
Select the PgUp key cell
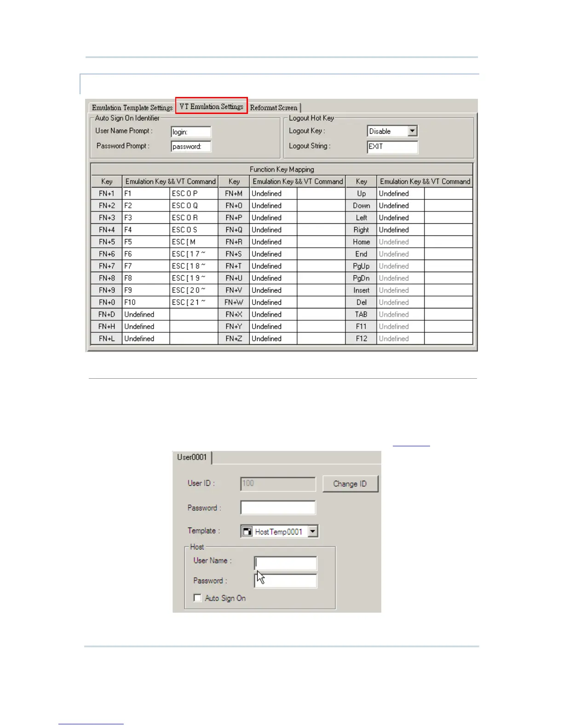pyautogui.click(x=361, y=266)
